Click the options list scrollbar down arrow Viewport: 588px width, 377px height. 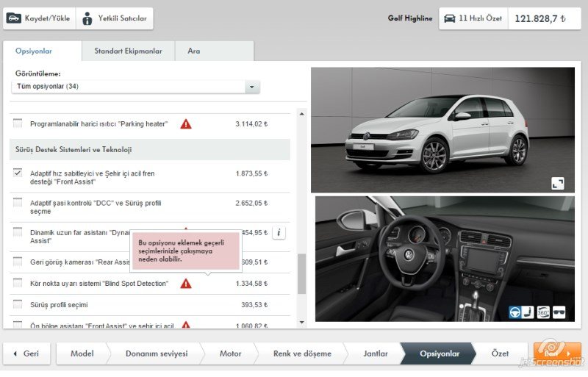pyautogui.click(x=302, y=322)
